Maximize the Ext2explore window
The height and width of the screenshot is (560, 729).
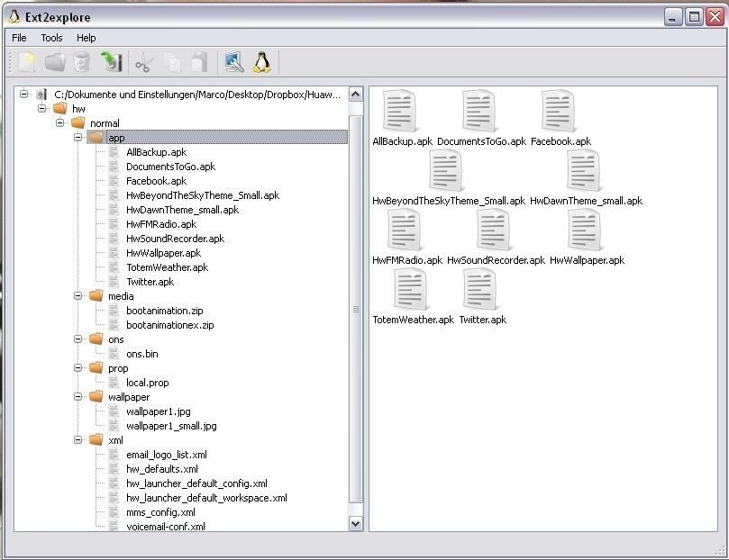[x=694, y=17]
